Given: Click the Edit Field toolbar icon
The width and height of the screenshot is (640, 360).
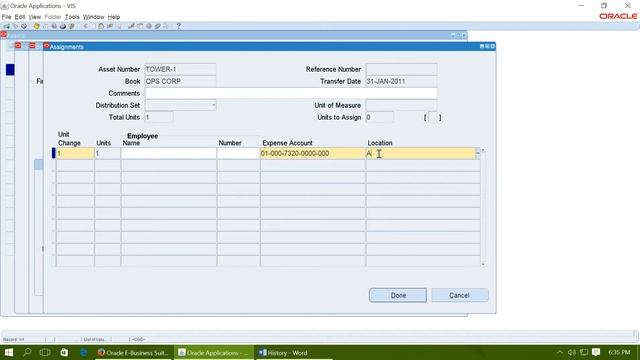Looking at the screenshot, I should (x=131, y=26).
